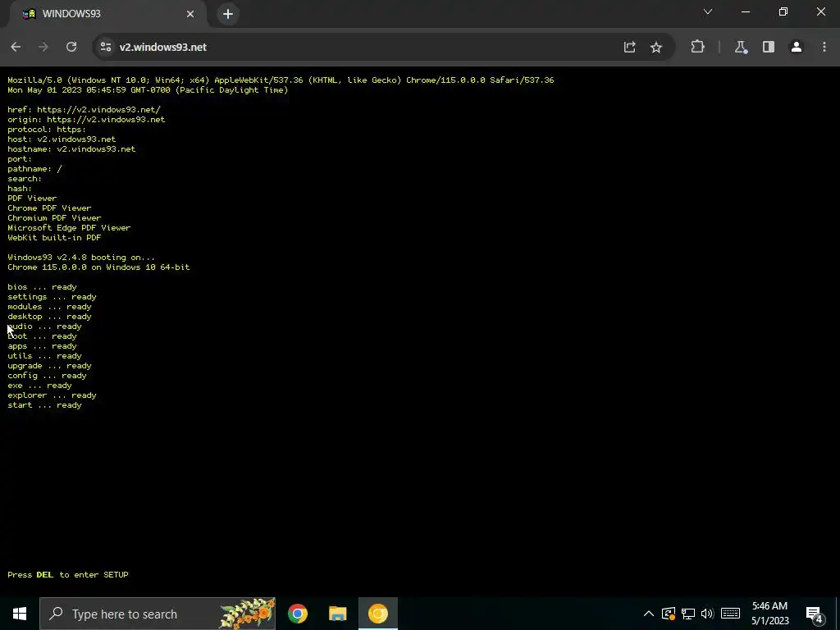This screenshot has width=840, height=630.
Task: Open the network status tray icon
Action: click(688, 614)
